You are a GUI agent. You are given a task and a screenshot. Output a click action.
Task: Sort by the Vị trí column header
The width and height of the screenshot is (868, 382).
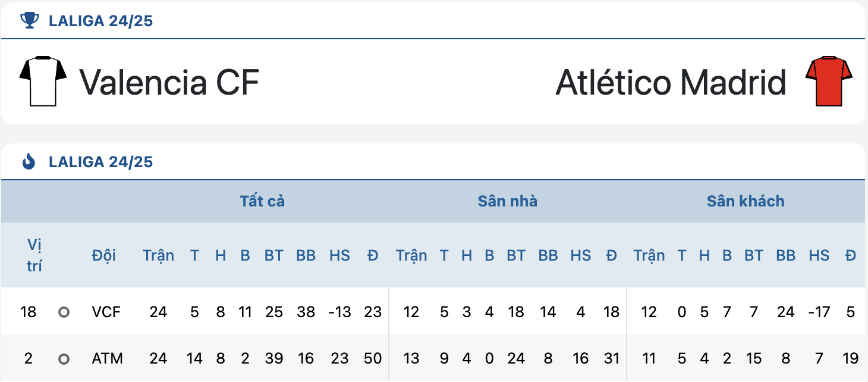coord(34,255)
